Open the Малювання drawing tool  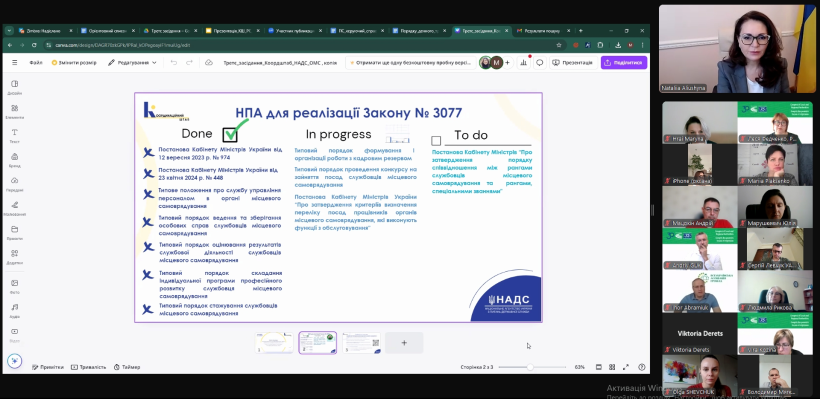[15, 208]
